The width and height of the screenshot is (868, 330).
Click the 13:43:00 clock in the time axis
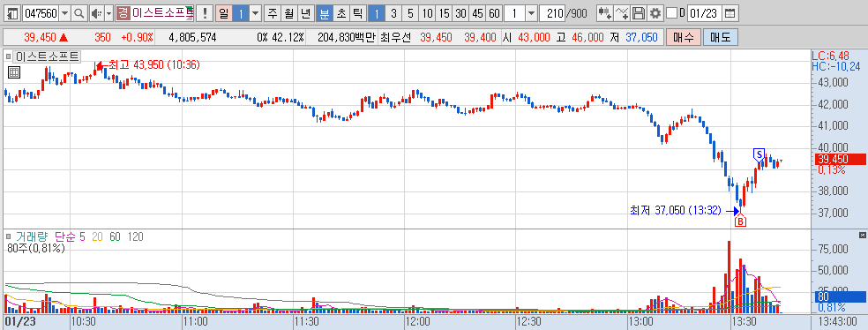pos(838,322)
